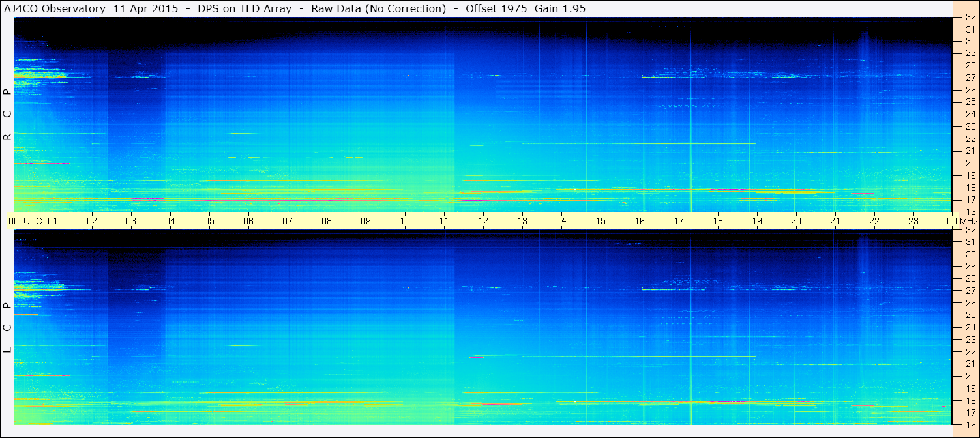Click the MHz unit label on time axis

click(x=968, y=221)
